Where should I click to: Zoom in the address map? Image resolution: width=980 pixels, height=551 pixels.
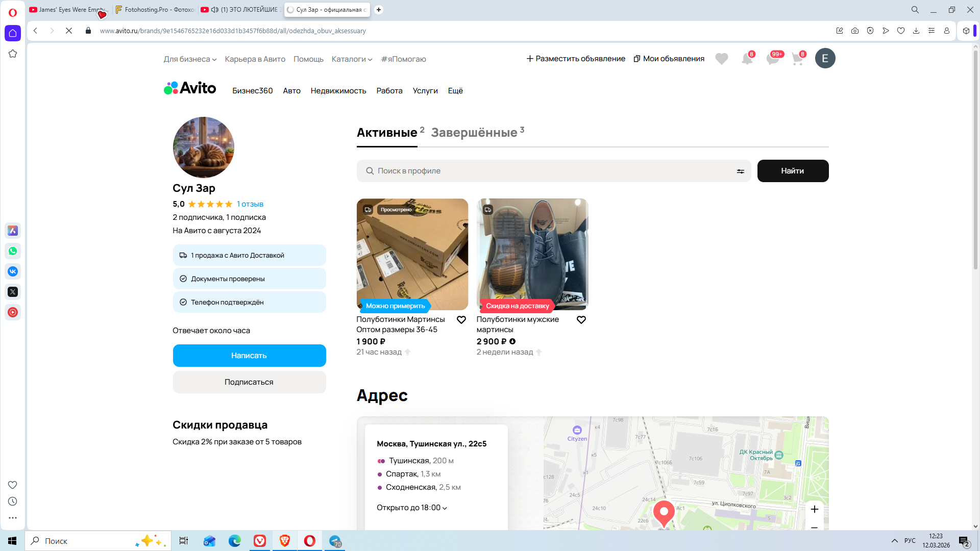pos(814,509)
